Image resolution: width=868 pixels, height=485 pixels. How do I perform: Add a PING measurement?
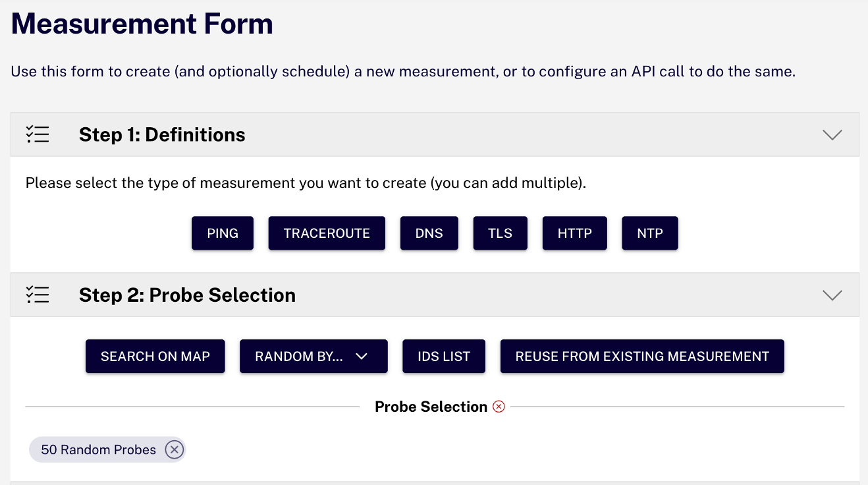coord(223,233)
